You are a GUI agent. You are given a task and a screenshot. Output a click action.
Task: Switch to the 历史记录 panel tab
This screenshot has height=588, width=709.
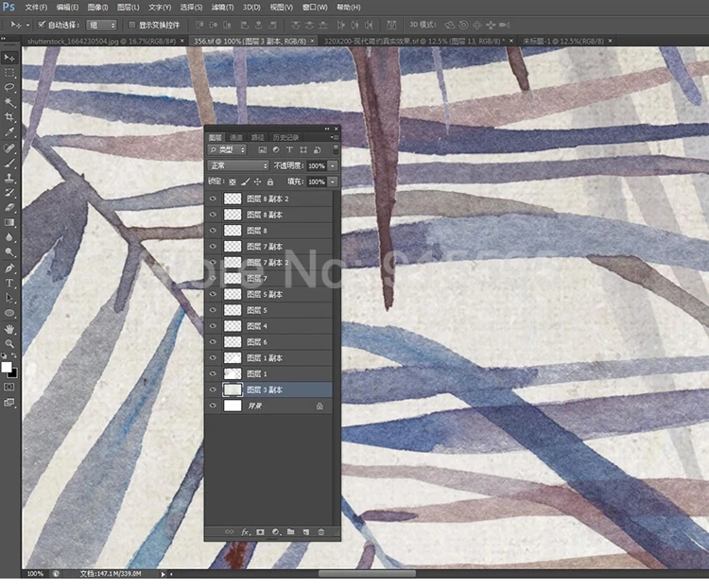[x=286, y=137]
